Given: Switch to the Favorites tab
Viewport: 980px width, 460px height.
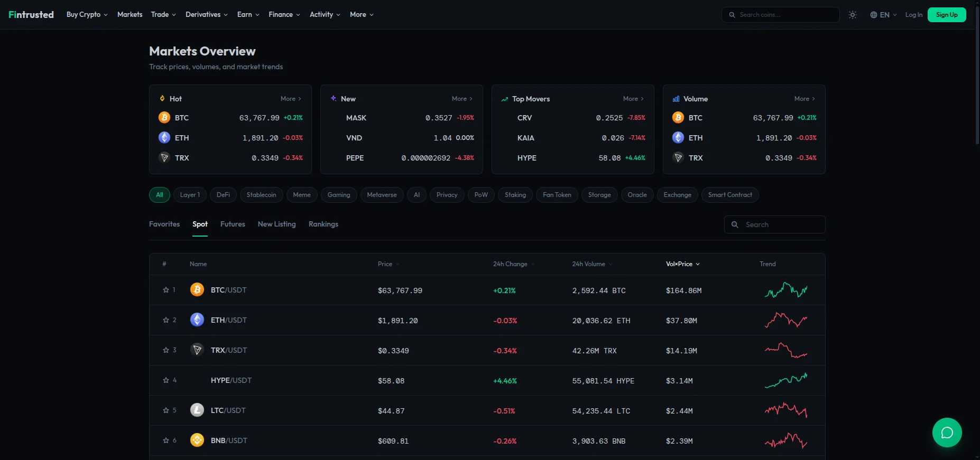Looking at the screenshot, I should pos(164,224).
